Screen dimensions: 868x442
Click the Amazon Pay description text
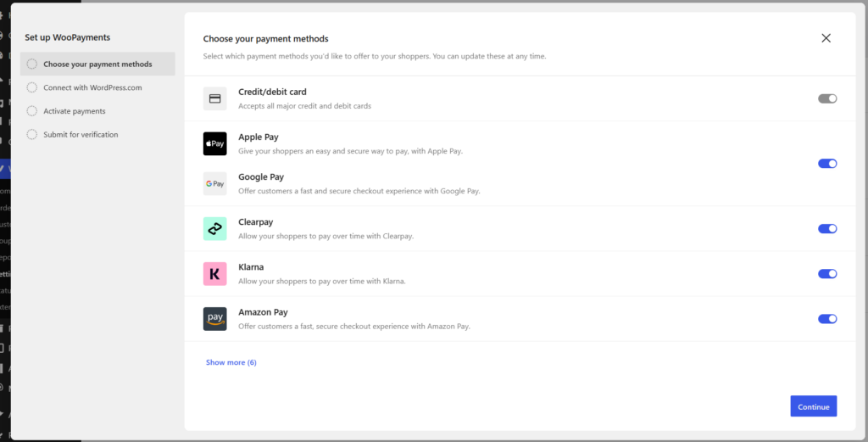[x=354, y=327]
